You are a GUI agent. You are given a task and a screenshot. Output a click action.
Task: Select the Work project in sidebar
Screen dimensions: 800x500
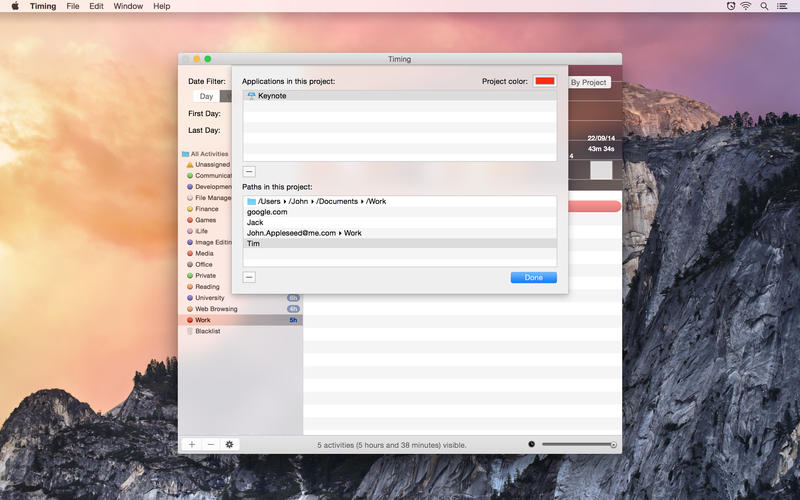203,320
